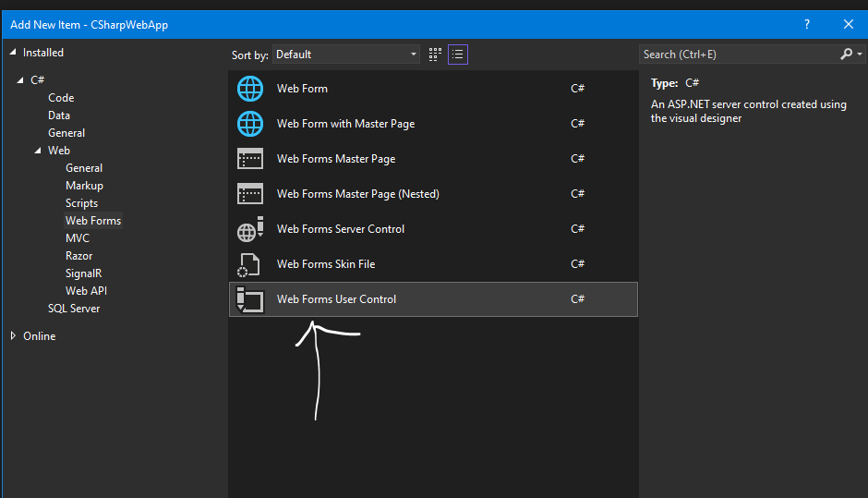The image size is (868, 498).
Task: Select the MVC category
Action: pyautogui.click(x=77, y=238)
